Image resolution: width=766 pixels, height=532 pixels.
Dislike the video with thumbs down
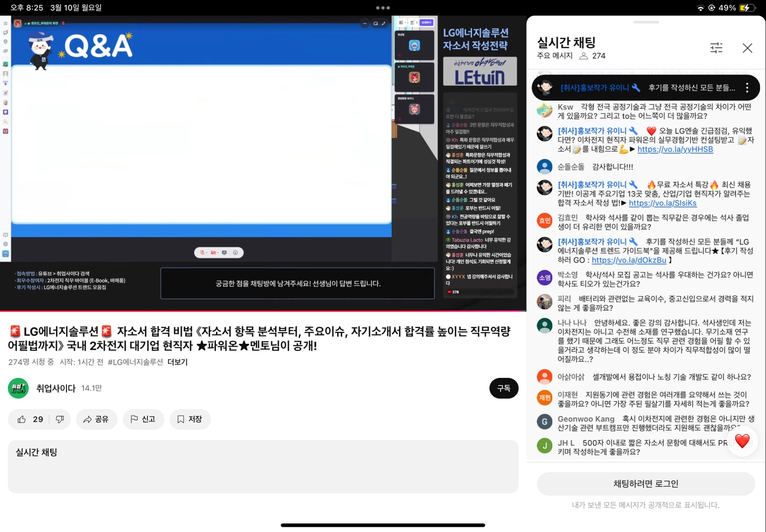tap(60, 419)
